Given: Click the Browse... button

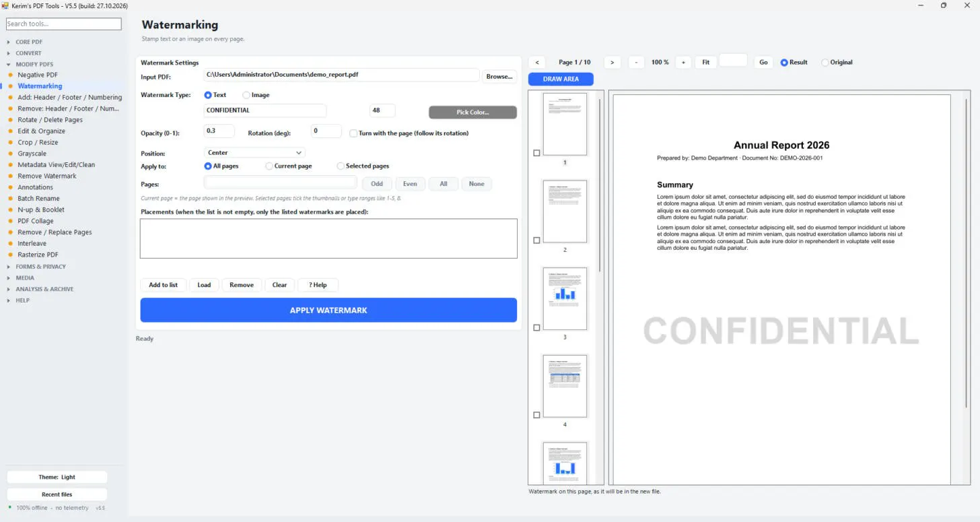Looking at the screenshot, I should [499, 76].
